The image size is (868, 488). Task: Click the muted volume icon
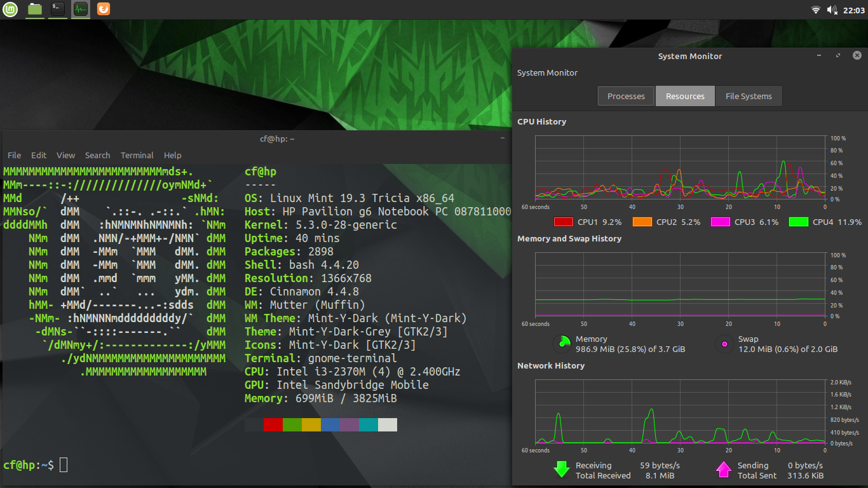(x=832, y=10)
